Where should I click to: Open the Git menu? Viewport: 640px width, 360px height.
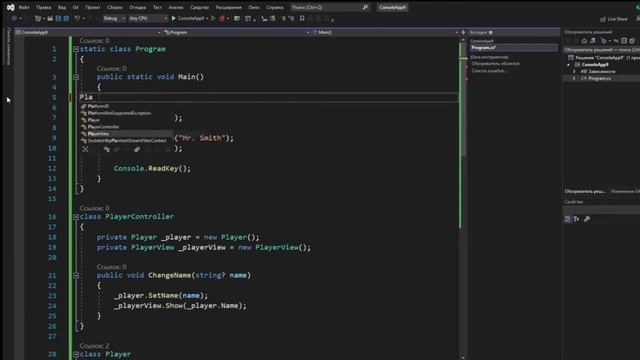pyautogui.click(x=76, y=7)
